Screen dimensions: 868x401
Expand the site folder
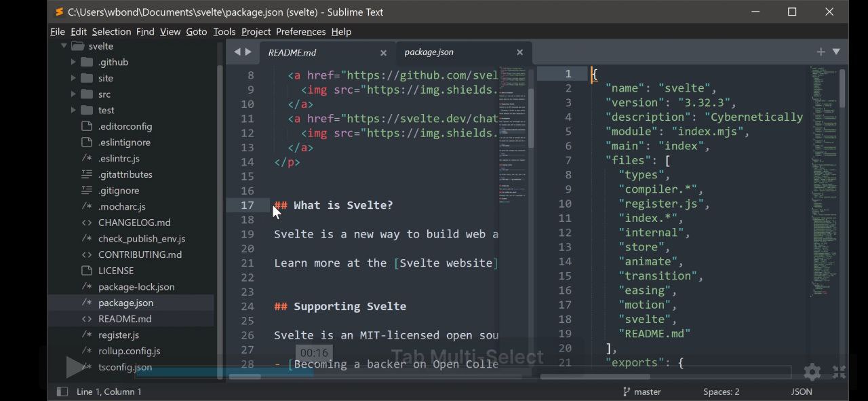73,78
